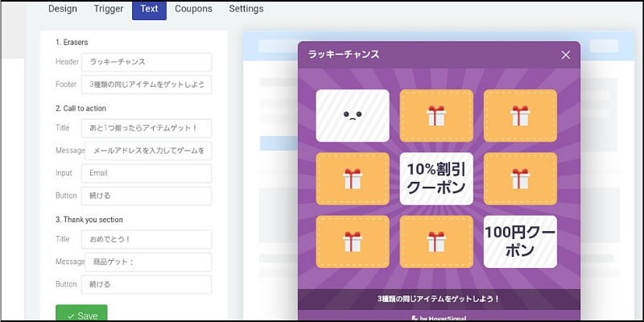Click the '1. Erasers' section heading
The image size is (644, 322).
[72, 43]
